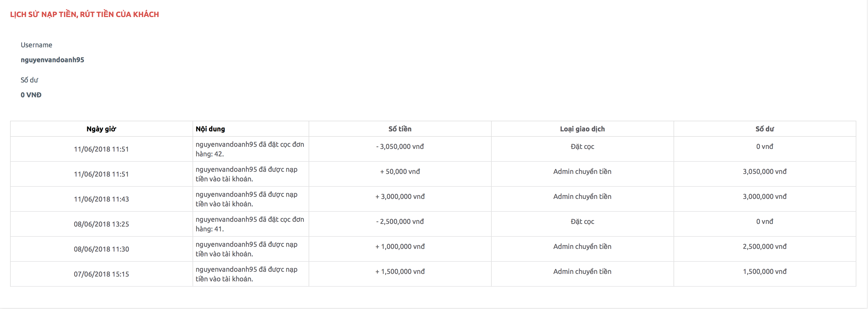Click the 0 VNĐ balance value
868x309 pixels.
(31, 95)
